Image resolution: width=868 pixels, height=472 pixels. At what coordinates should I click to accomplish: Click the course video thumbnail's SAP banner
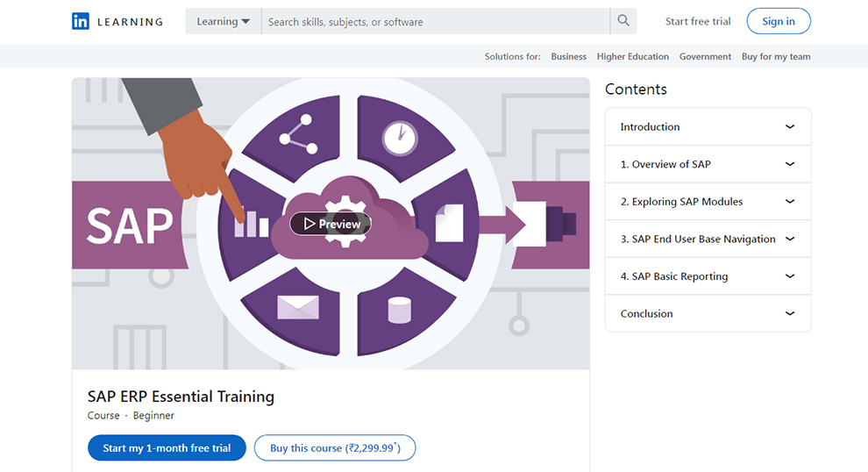[x=130, y=225]
